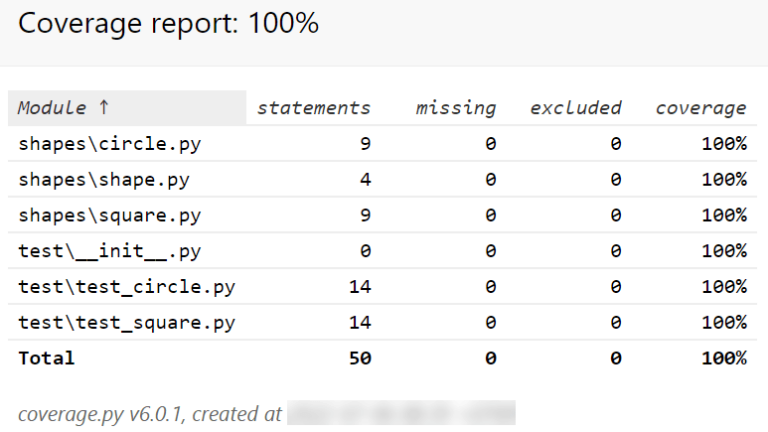This screenshot has height=432, width=768.
Task: Sort table by excluded column
Action: [575, 108]
